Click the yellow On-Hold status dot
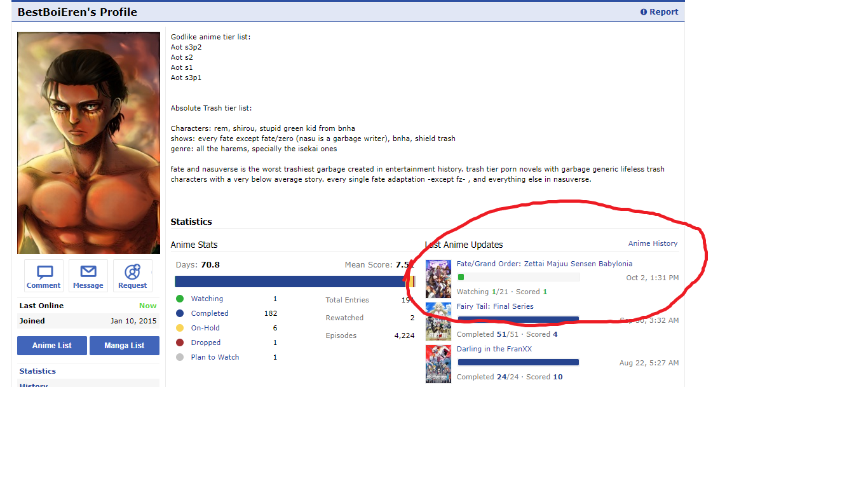This screenshot has height=488, width=868. click(180, 328)
